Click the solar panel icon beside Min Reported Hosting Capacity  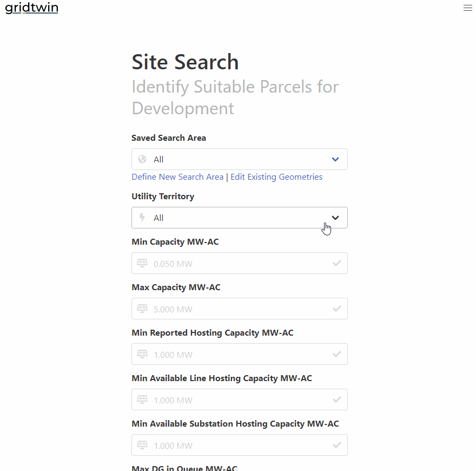(142, 354)
